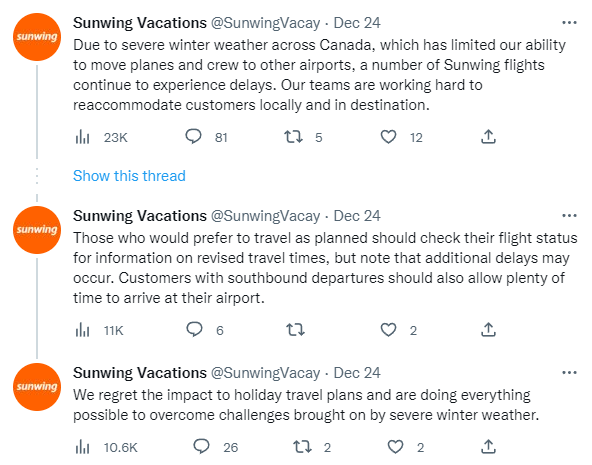Open the more options menu on third tweet

pyautogui.click(x=569, y=373)
